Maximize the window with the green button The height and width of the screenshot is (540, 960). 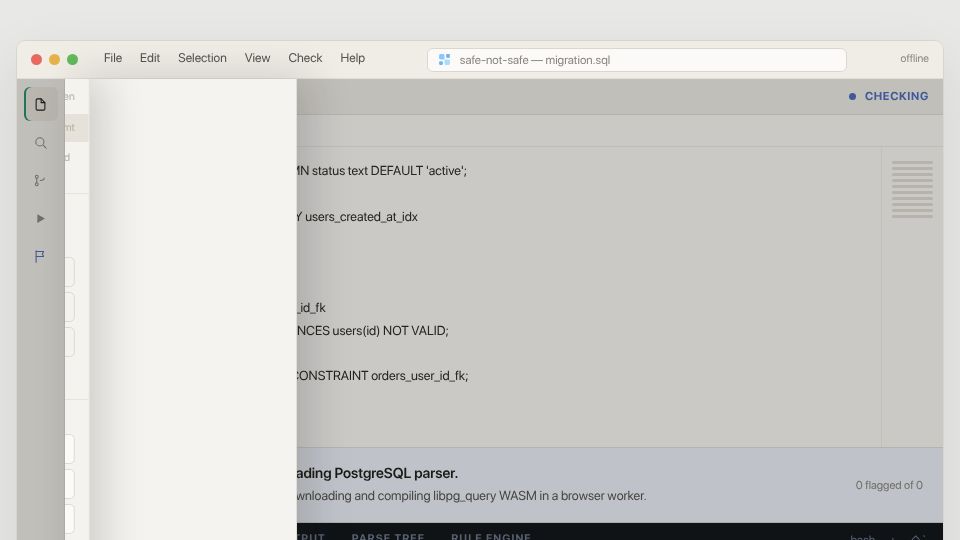(72, 59)
